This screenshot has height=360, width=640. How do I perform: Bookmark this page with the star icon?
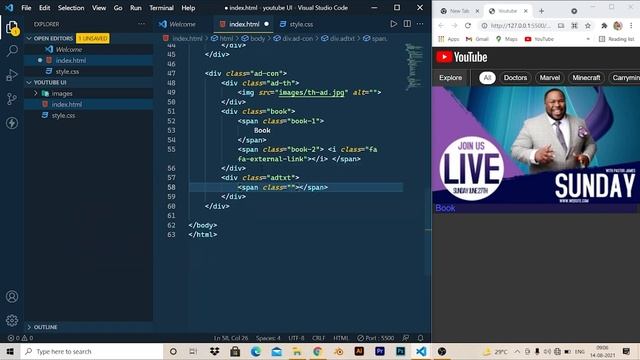pos(588,26)
